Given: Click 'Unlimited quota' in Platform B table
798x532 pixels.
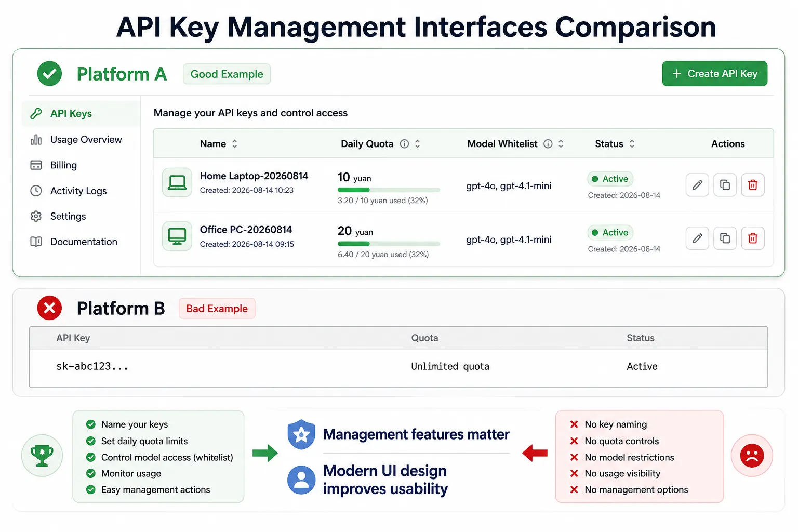Looking at the screenshot, I should click(x=450, y=366).
